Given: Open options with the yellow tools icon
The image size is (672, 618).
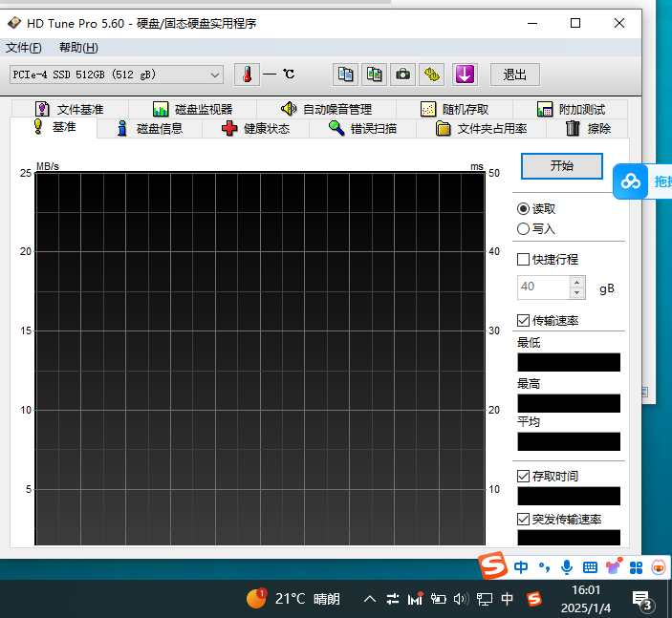Looking at the screenshot, I should tap(431, 75).
